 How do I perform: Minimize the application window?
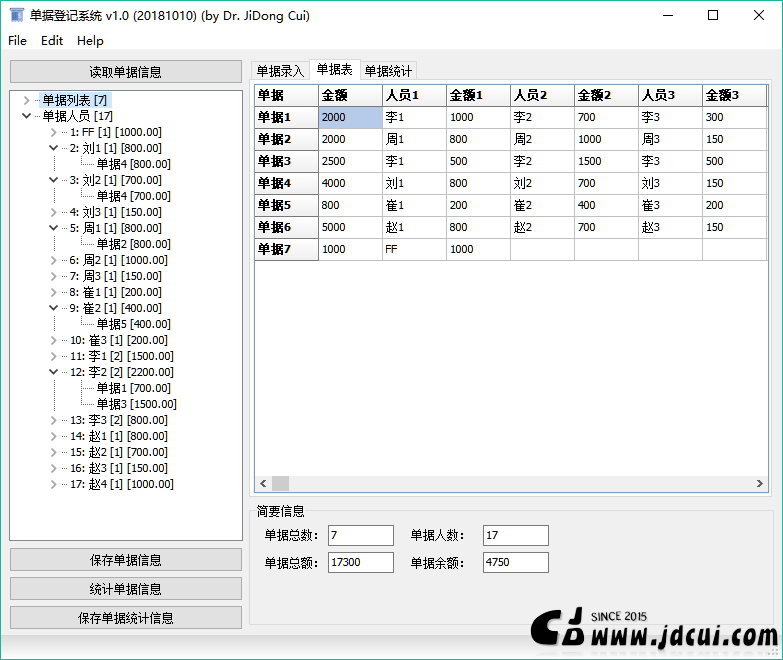pos(668,15)
